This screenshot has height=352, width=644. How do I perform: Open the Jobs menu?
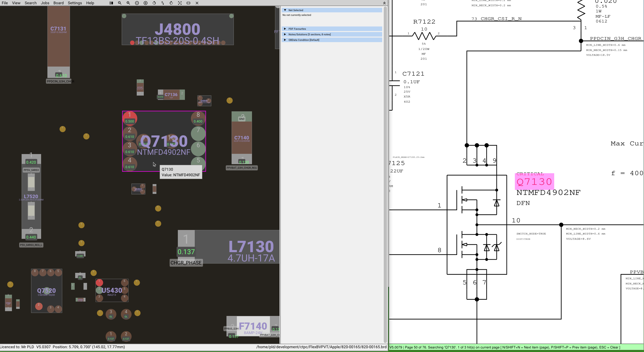point(45,3)
